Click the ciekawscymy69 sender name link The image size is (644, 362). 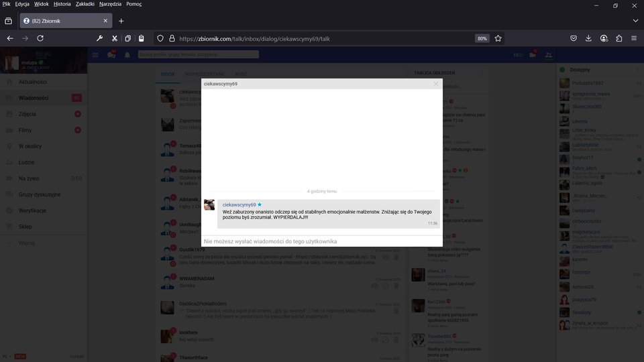tap(239, 204)
